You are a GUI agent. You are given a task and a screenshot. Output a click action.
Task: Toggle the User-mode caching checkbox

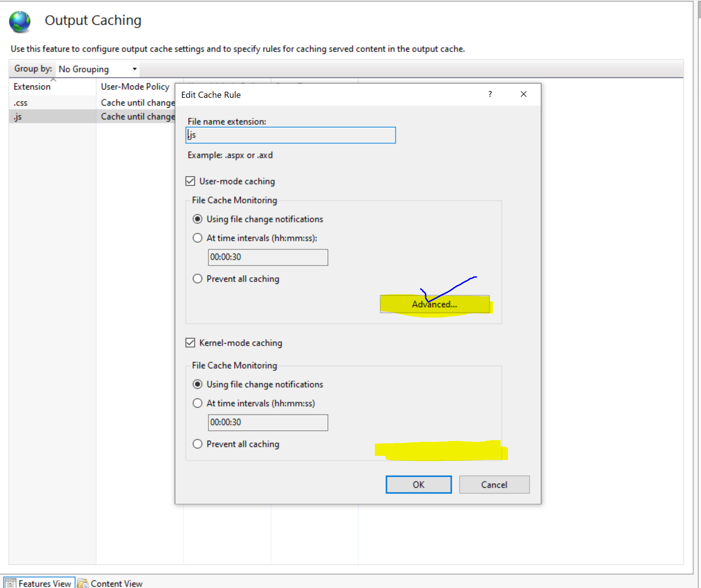(190, 181)
